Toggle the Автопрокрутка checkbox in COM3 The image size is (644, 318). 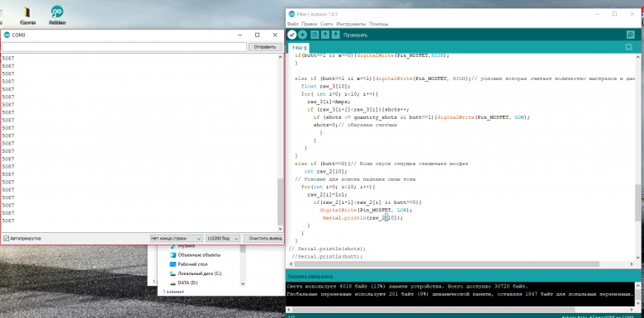(x=6, y=239)
